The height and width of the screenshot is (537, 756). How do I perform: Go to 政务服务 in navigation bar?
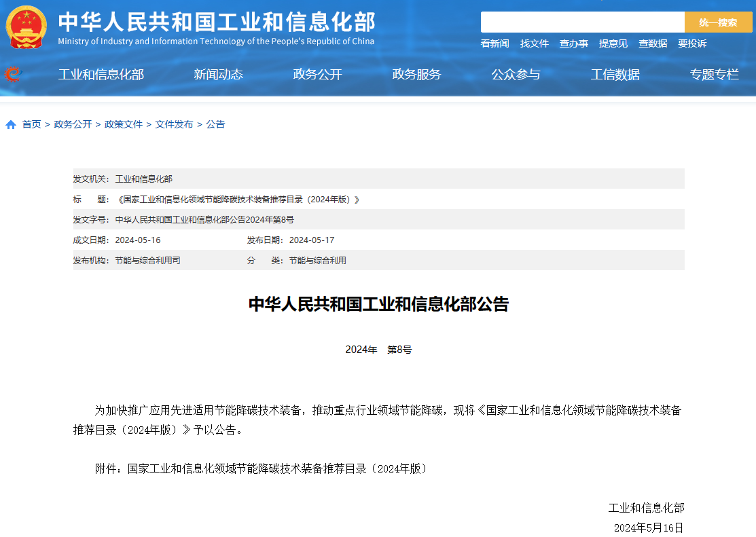click(416, 75)
